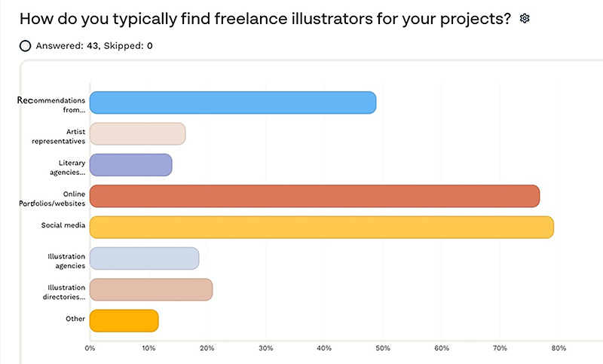
Task: Click the "Other" category label
Action: point(75,319)
